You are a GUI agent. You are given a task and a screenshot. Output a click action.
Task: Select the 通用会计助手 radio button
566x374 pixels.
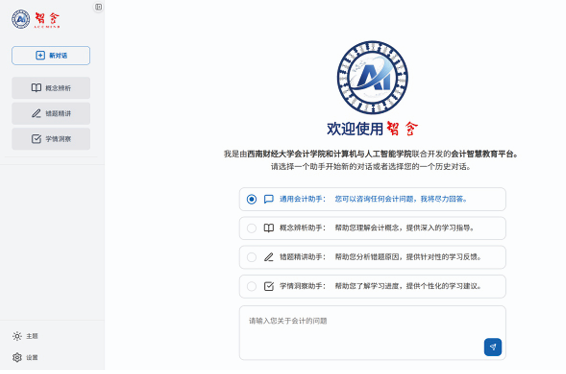coord(252,199)
